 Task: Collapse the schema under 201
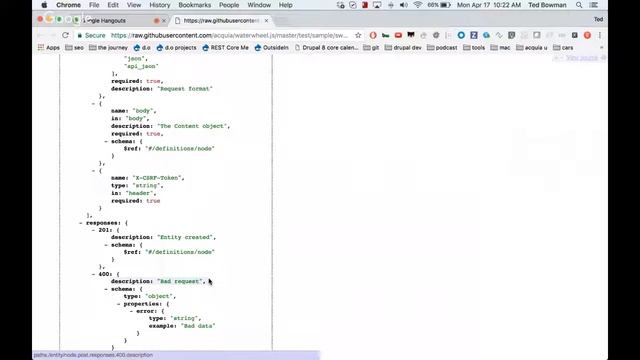pyautogui.click(x=106, y=245)
